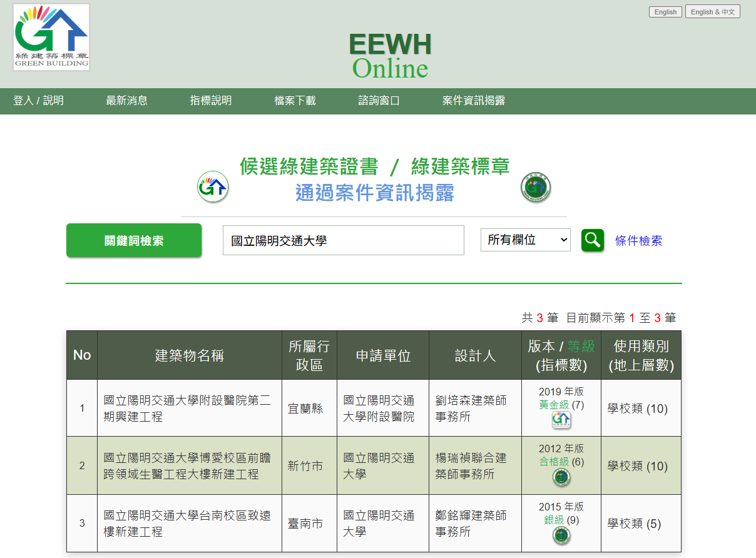Switch to English & 中文 language
The image size is (756, 558).
click(x=712, y=12)
